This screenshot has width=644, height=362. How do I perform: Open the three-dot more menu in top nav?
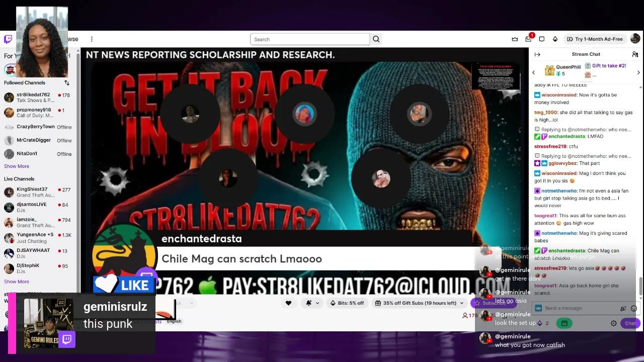92,39
